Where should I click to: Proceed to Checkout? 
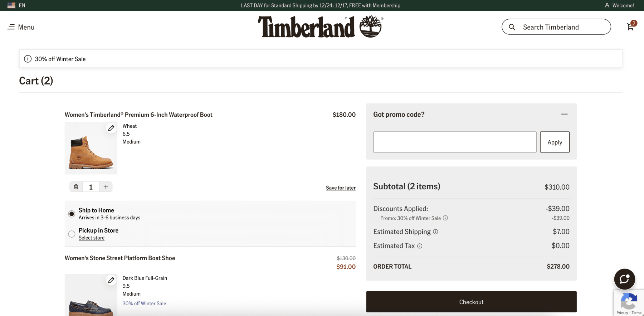(x=471, y=302)
